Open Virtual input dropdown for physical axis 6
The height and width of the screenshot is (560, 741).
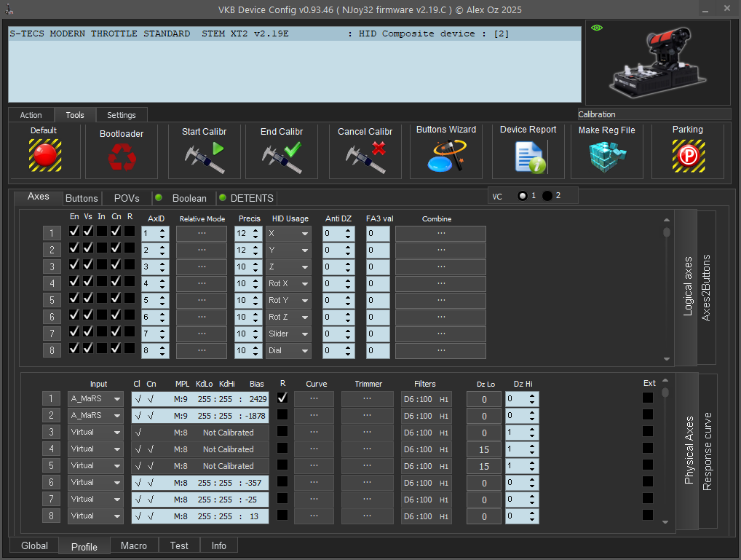(95, 482)
